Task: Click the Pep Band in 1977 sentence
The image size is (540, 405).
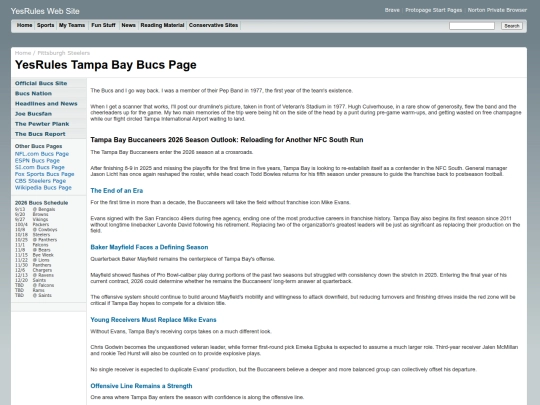Action: [x=221, y=91]
